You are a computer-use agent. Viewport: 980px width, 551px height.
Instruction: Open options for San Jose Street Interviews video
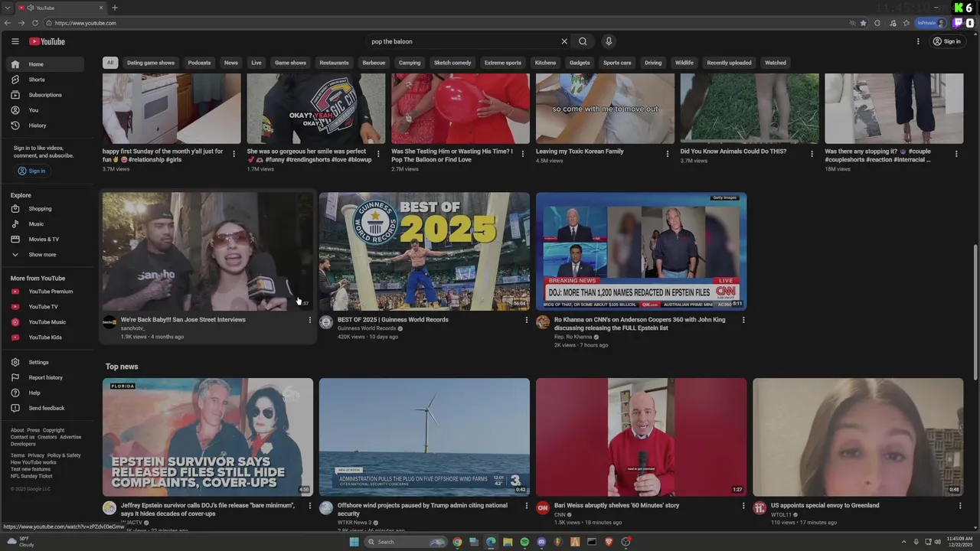point(310,320)
